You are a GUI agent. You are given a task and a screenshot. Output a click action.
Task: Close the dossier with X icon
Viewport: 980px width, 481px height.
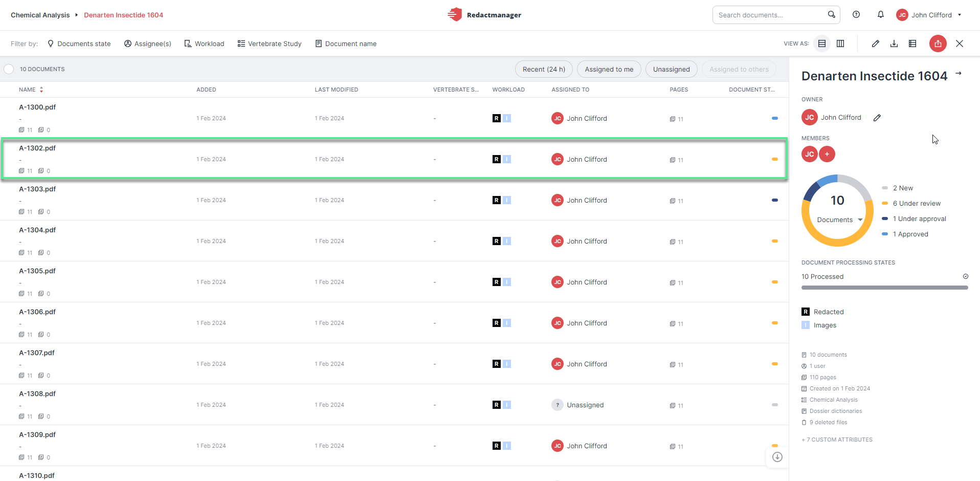960,43
